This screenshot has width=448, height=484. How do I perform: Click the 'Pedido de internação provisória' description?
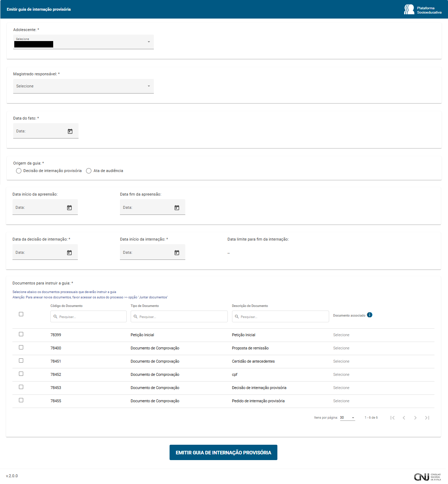point(258,401)
